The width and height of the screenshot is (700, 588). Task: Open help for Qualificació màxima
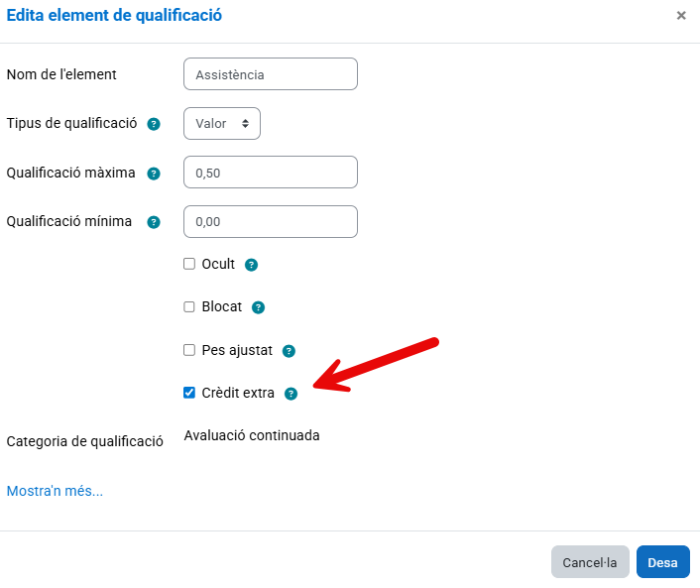154,174
